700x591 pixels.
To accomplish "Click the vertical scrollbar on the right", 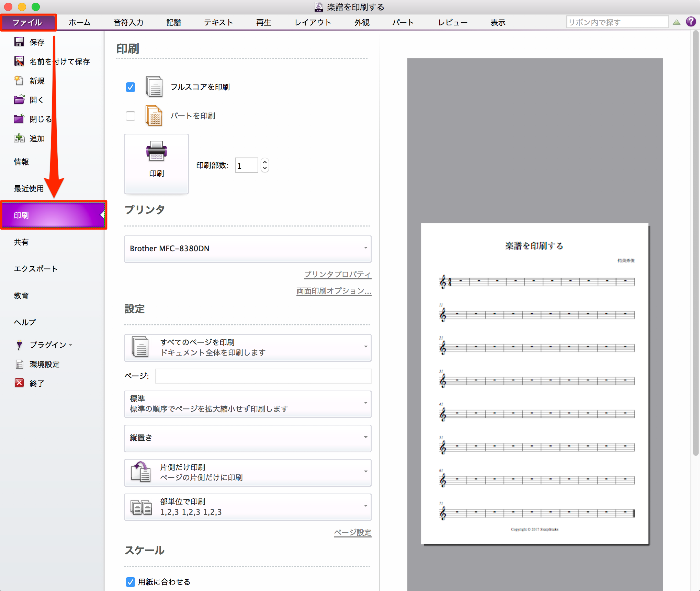I will pos(696,243).
